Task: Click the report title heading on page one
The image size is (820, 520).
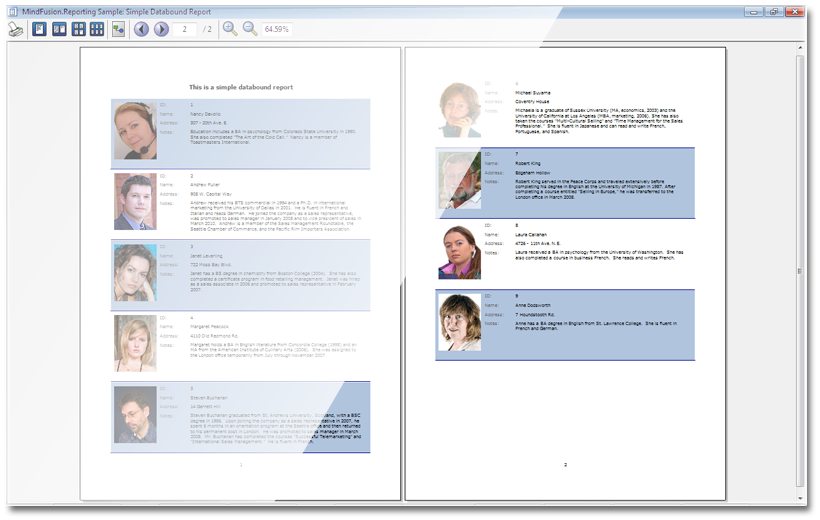Action: coord(241,88)
